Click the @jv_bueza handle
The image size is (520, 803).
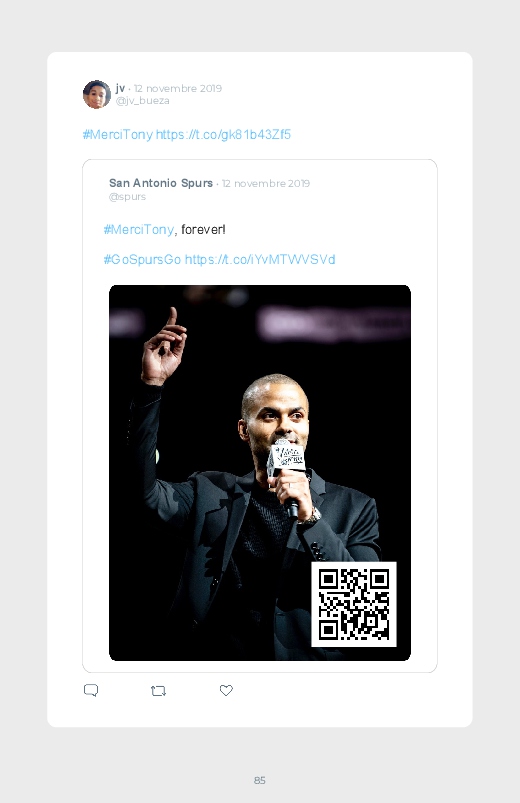point(142,100)
